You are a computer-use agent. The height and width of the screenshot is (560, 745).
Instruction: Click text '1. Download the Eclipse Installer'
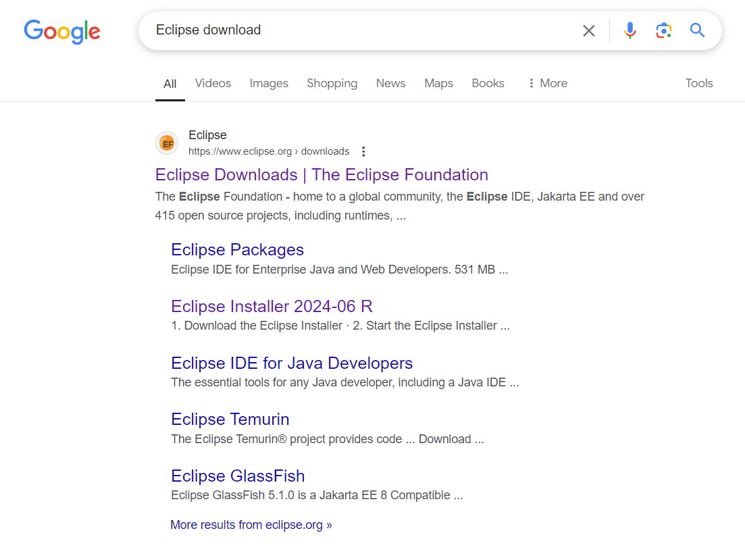pyautogui.click(x=257, y=326)
